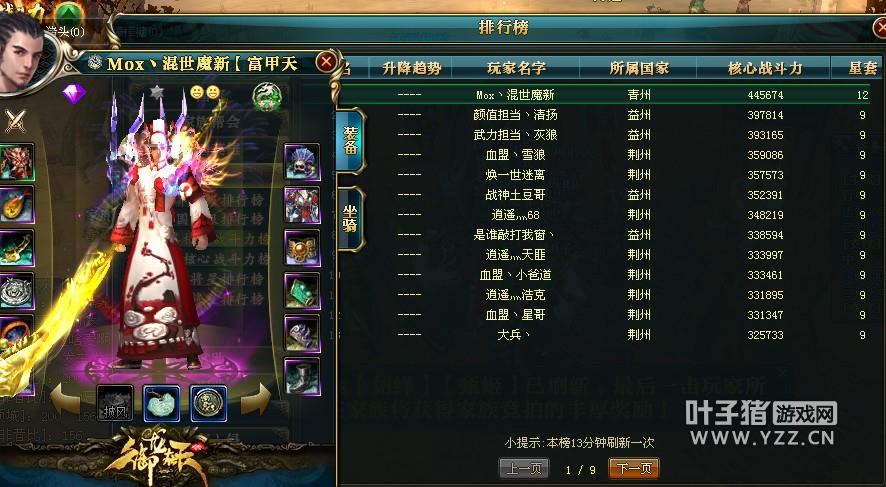Switch to the 坐骑 tab

(x=350, y=219)
